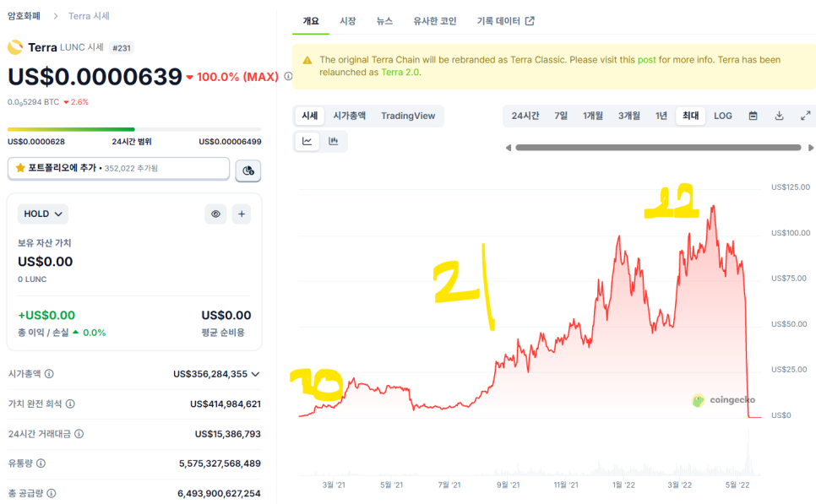816x504 pixels.
Task: Open the HOLD dropdown
Action: (x=43, y=214)
